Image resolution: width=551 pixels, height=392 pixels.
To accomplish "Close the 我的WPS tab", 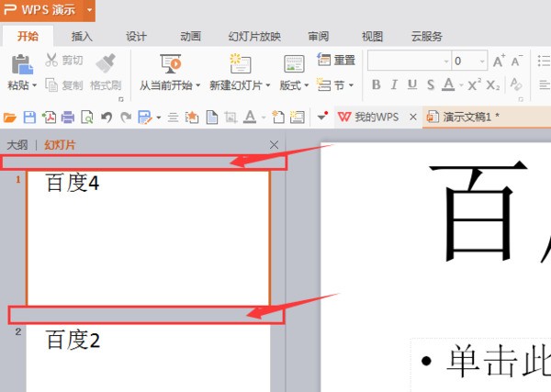I will [x=413, y=117].
